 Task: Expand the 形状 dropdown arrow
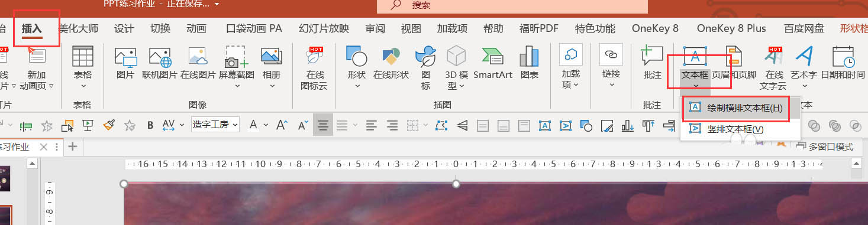click(x=357, y=86)
